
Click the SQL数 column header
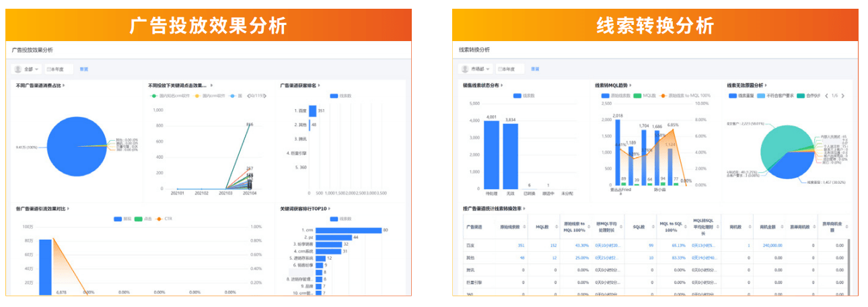(639, 226)
